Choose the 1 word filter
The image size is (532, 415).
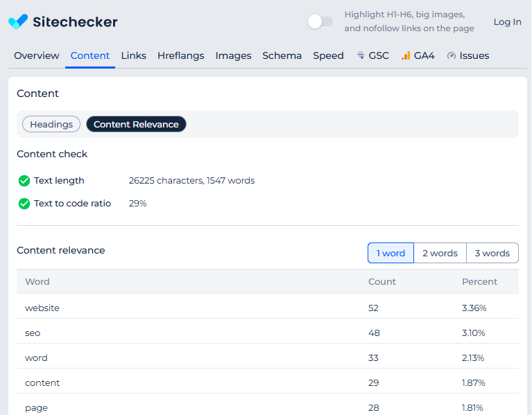pyautogui.click(x=391, y=253)
